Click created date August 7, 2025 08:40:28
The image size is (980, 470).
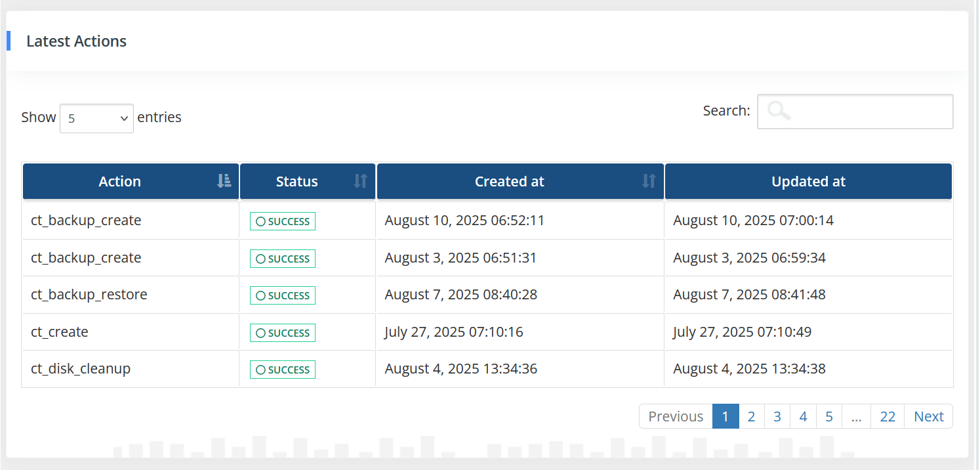pos(461,295)
